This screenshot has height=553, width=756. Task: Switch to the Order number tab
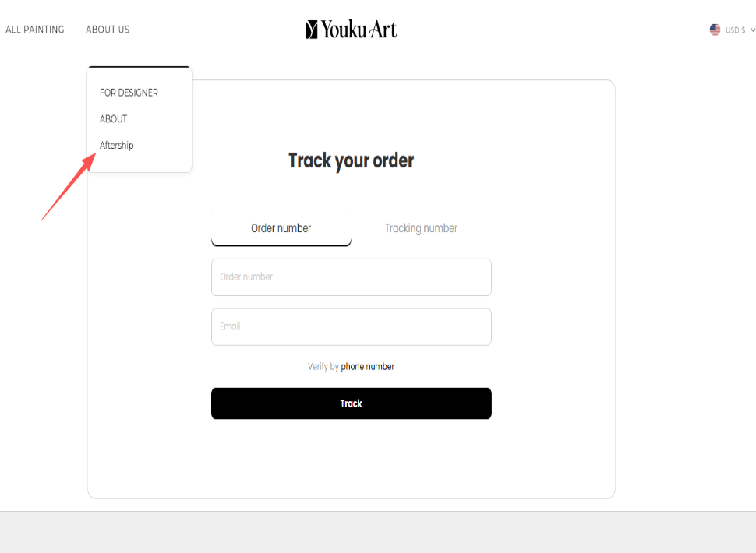pyautogui.click(x=281, y=228)
